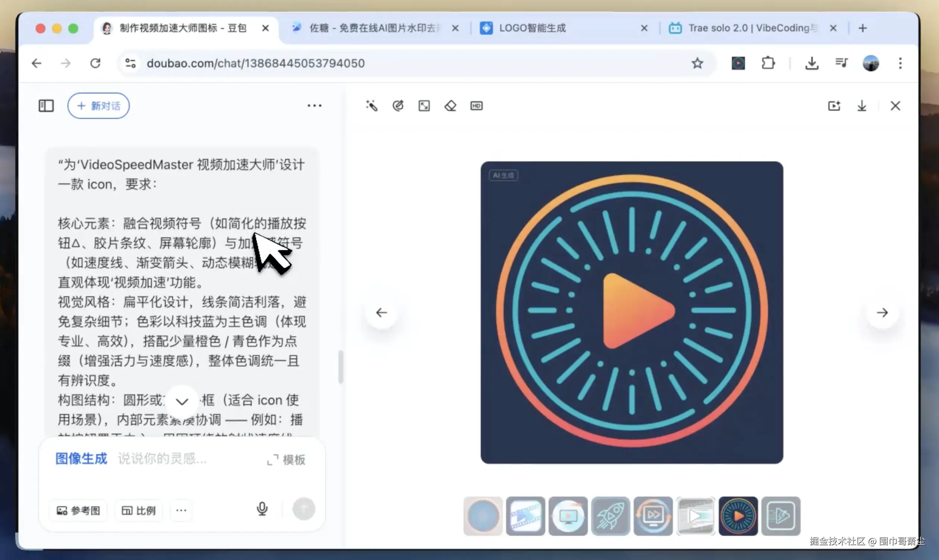
Task: Open the 比例 aspect ratio selector
Action: pyautogui.click(x=139, y=510)
